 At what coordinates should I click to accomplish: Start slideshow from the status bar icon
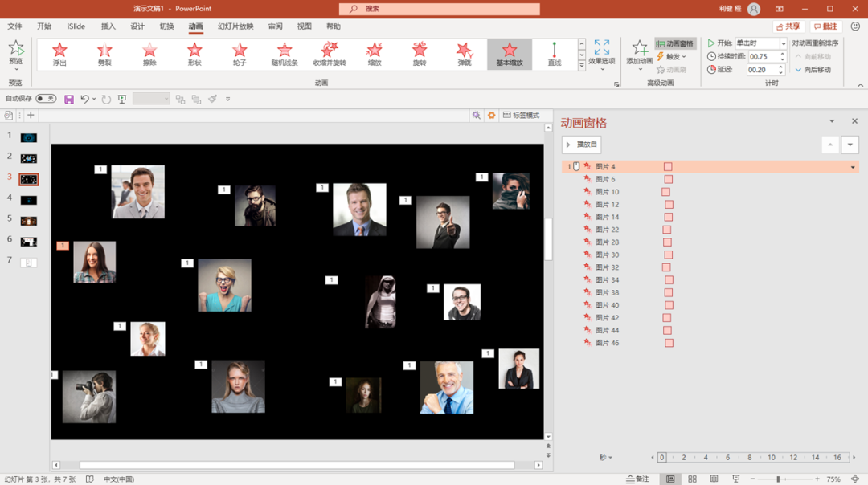(x=735, y=479)
